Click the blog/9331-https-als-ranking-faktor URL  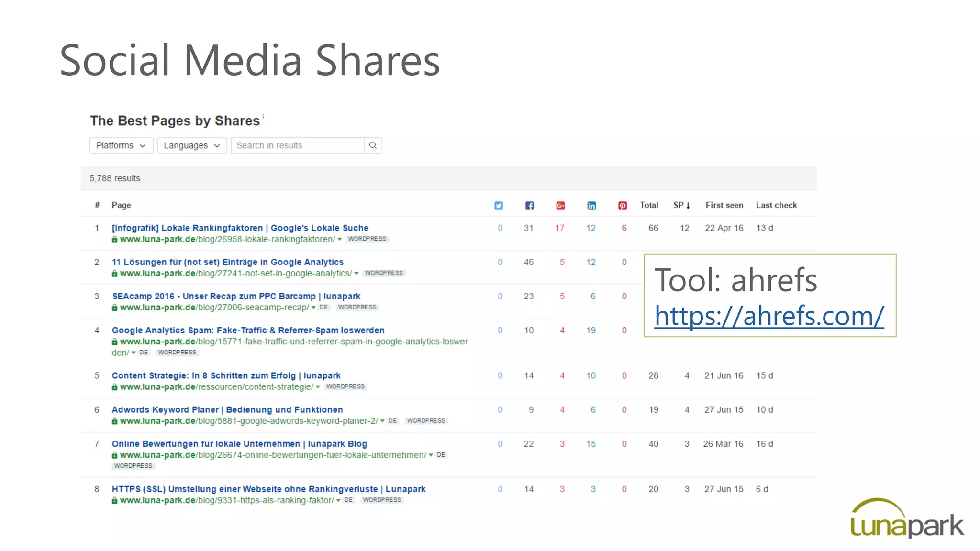click(x=227, y=500)
